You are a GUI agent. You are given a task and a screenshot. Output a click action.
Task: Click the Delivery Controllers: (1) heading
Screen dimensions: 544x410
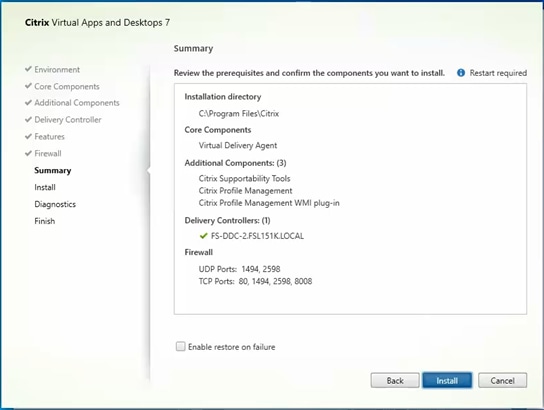[227, 220]
